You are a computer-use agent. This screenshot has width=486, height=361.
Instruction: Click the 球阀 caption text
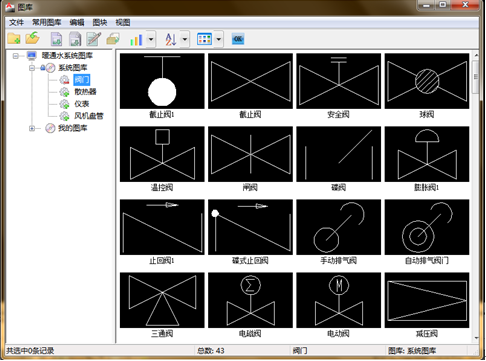(427, 115)
